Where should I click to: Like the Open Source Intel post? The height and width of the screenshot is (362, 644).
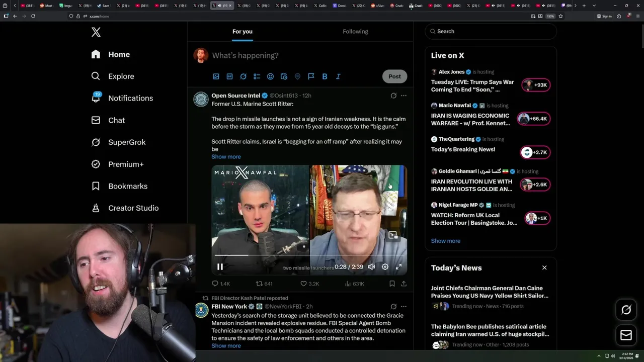[x=309, y=284]
